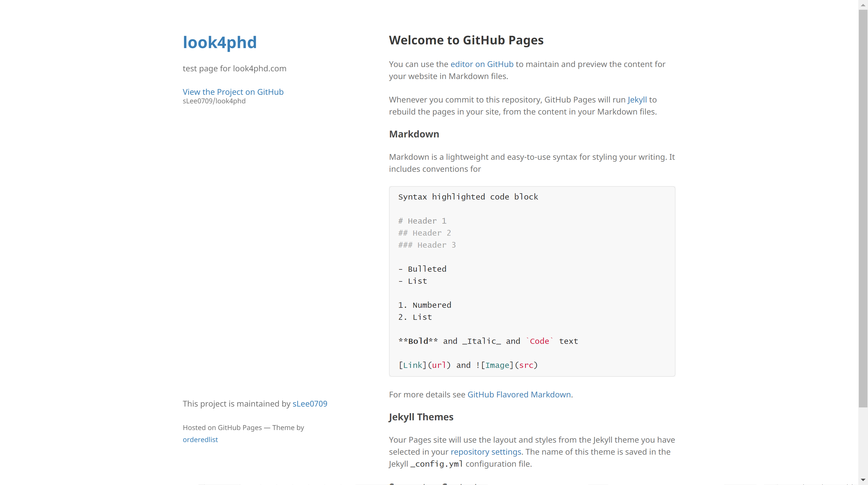Screen dimensions: 868x485
Task: Click 'Hosted on GitHub Pages' footer text
Action: 222,427
